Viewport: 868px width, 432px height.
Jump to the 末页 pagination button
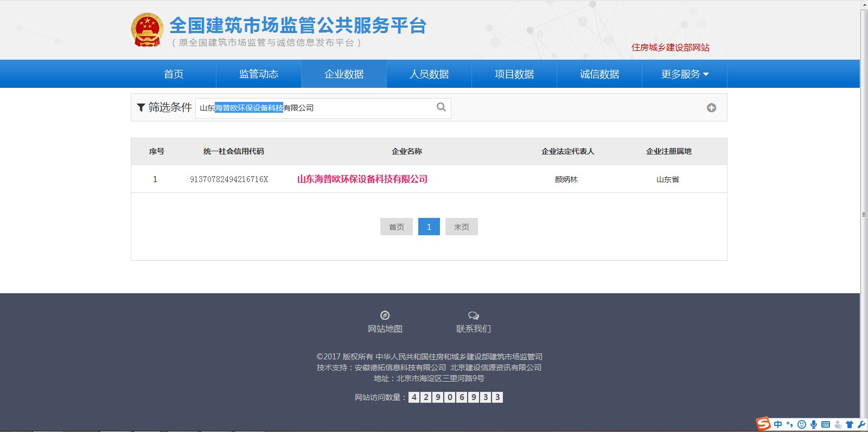point(462,227)
